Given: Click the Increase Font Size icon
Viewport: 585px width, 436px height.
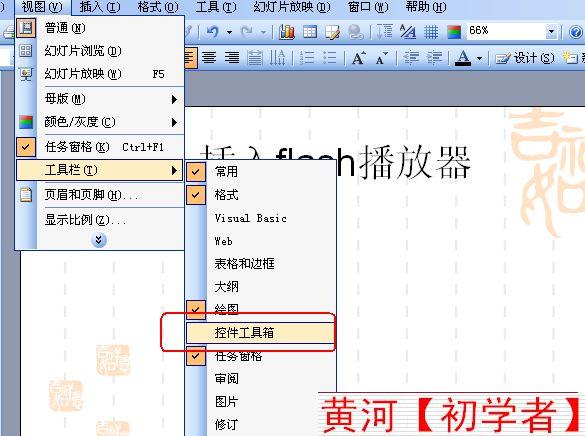Looking at the screenshot, I should (x=359, y=58).
